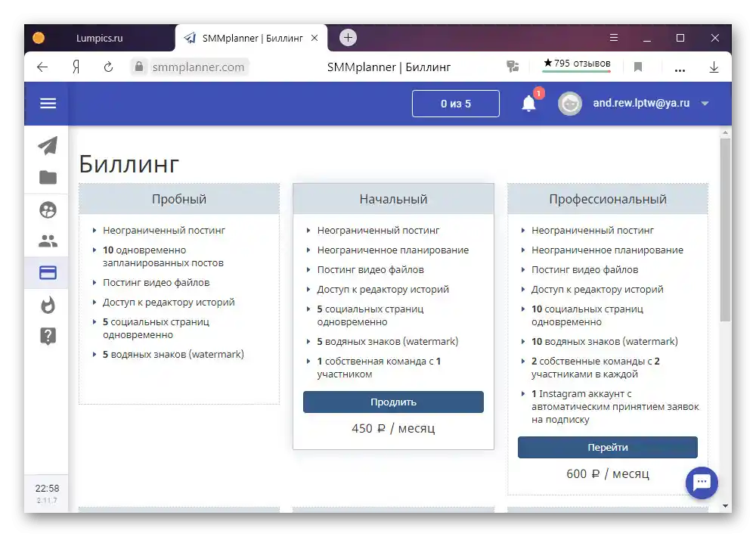
Task: Select the SMMplanner | Биллинг tab
Action: 252,38
